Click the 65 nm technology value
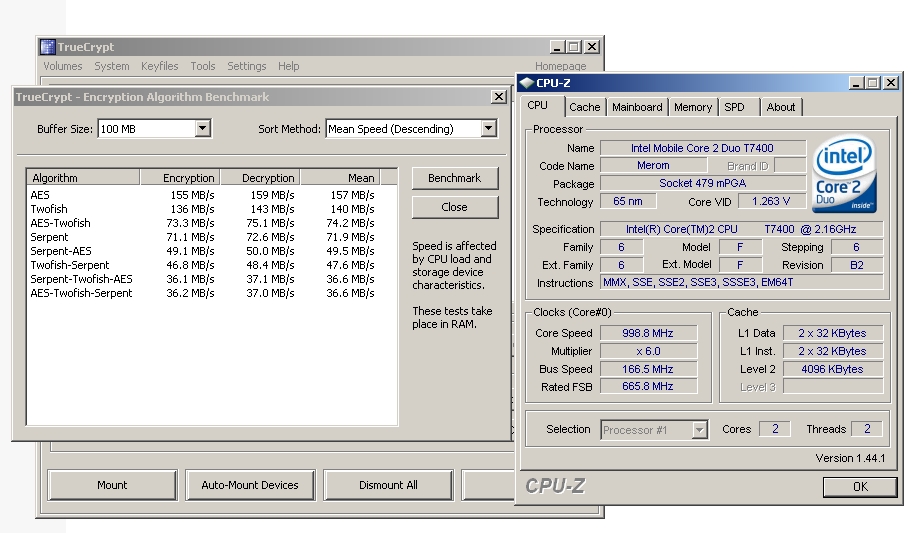The width and height of the screenshot is (922, 533). tap(628, 201)
